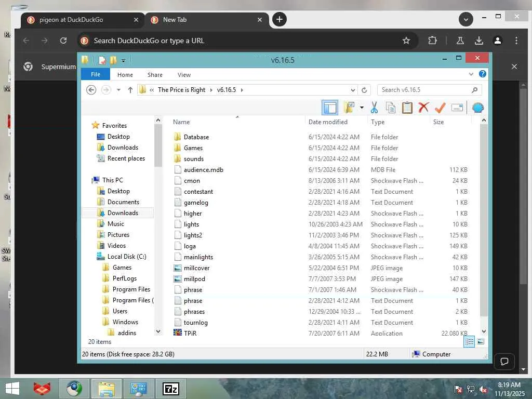Close the New Tab browser tab
532x399 pixels.
tap(260, 20)
